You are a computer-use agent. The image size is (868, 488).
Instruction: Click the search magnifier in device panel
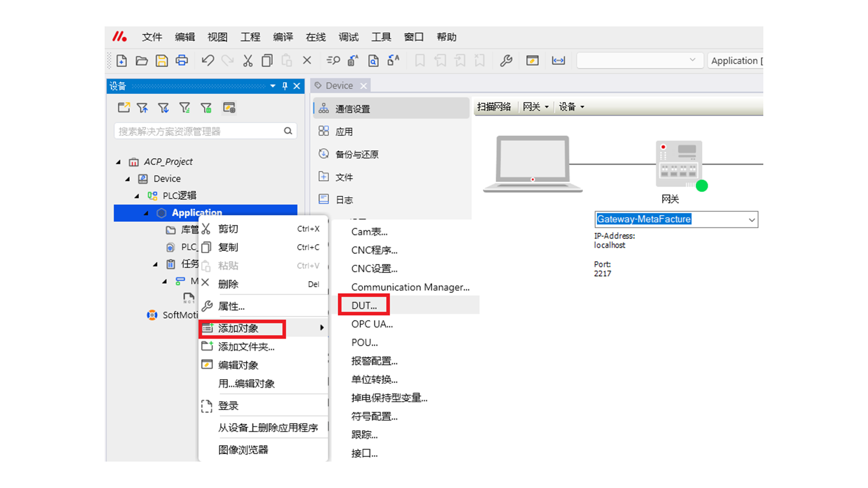click(288, 131)
